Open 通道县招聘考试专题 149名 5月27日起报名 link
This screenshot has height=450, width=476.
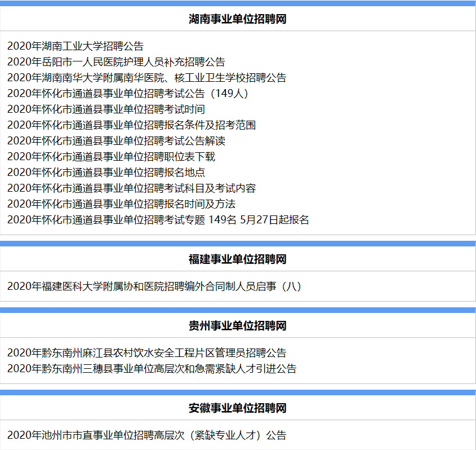click(158, 220)
